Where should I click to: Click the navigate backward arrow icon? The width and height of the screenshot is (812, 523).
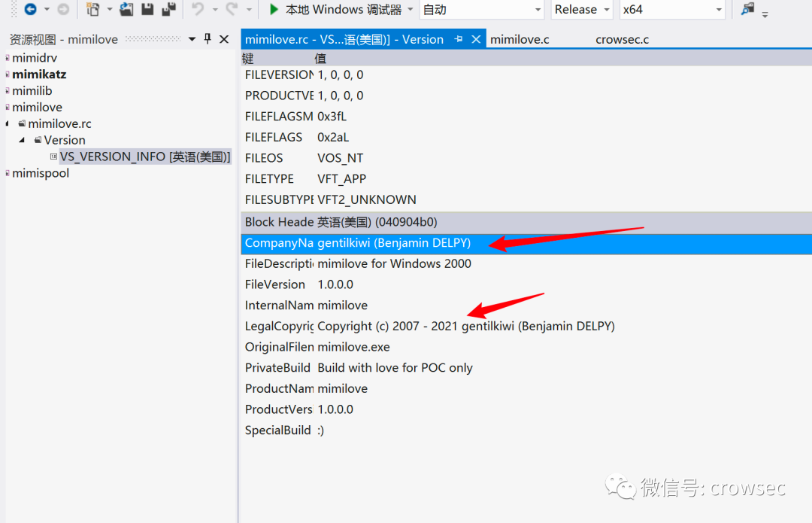click(x=31, y=9)
